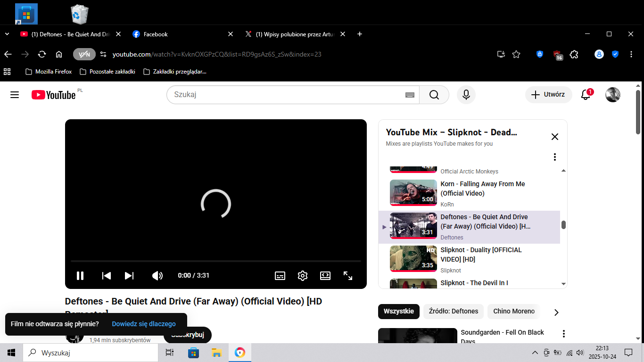
Task: Click the Dowiedz się dlaczego link
Action: pos(144,324)
